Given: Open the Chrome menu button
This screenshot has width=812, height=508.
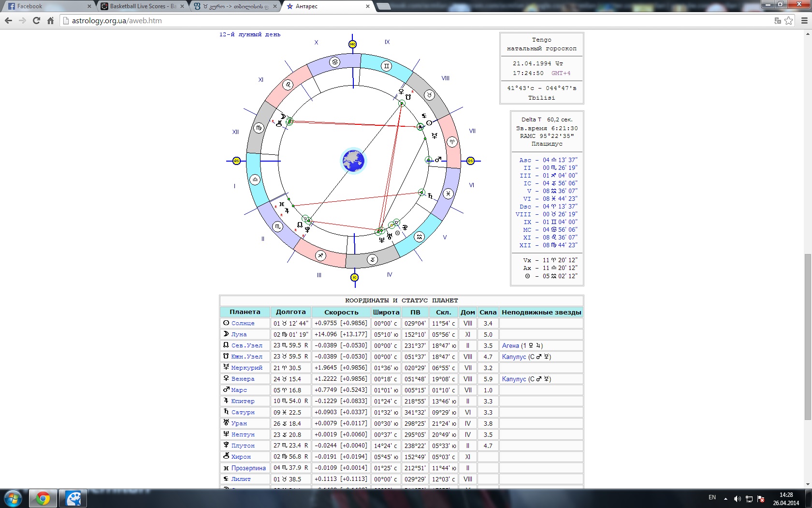Looking at the screenshot, I should pos(804,21).
